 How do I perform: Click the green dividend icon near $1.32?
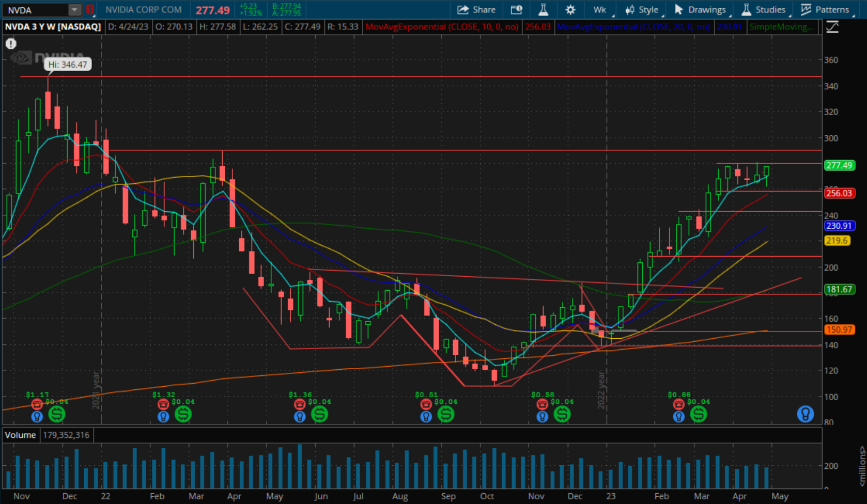click(183, 414)
